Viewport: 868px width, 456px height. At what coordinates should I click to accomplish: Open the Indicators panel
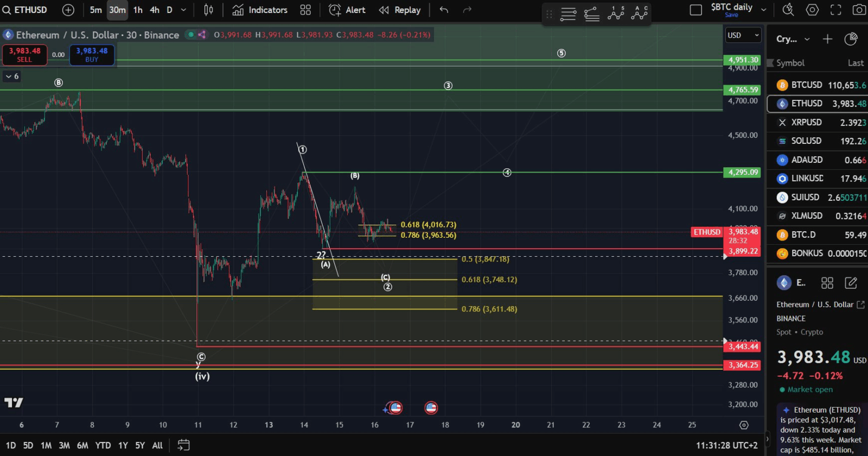pos(260,10)
